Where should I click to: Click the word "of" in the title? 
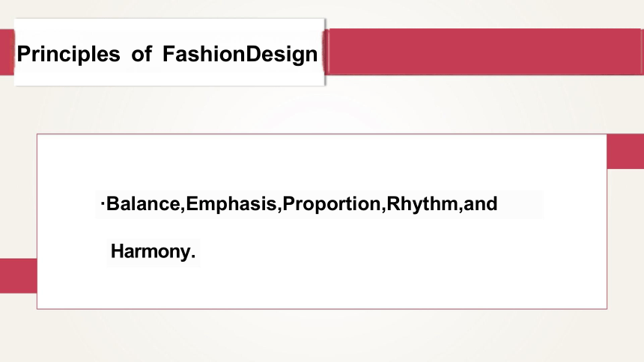[142, 54]
